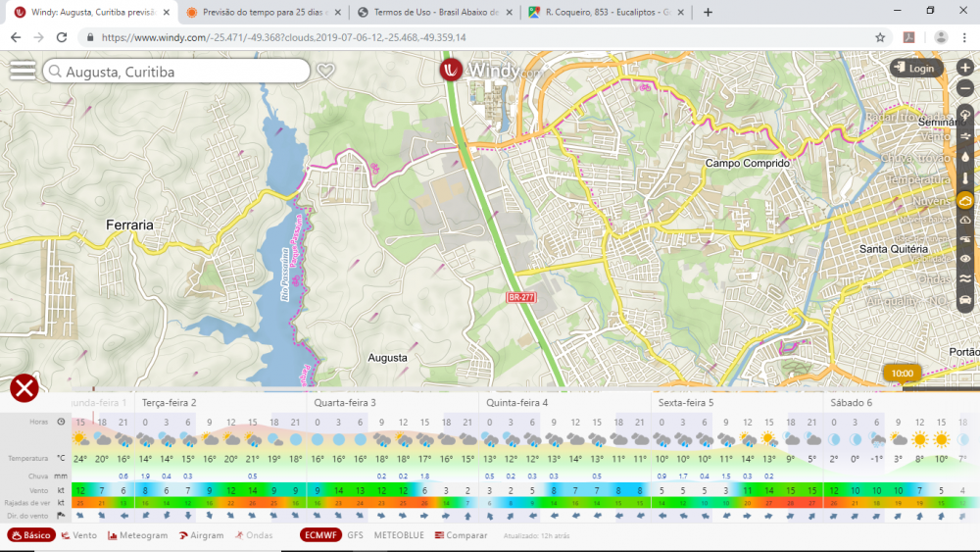Toggle the visibility eye layer
This screenshot has height=552, width=980.
point(965,259)
